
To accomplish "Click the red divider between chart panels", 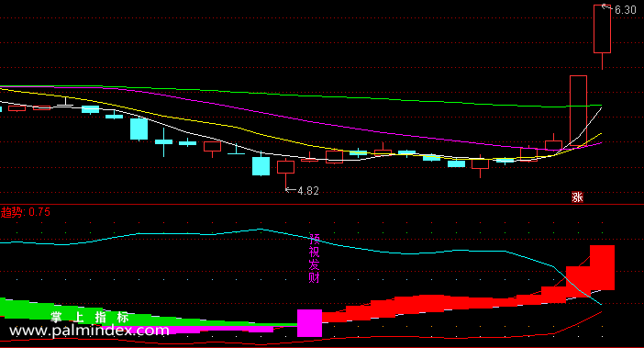I will pyautogui.click(x=322, y=204).
